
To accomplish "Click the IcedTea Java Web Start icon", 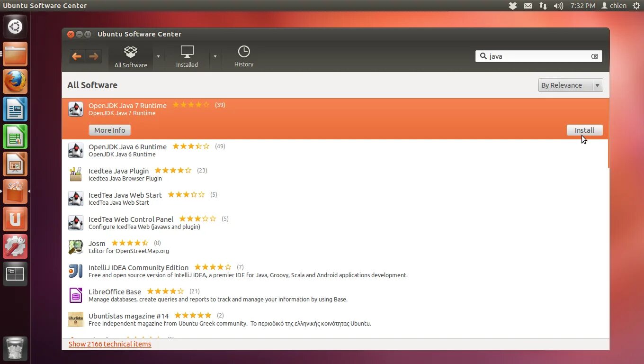I will click(76, 199).
